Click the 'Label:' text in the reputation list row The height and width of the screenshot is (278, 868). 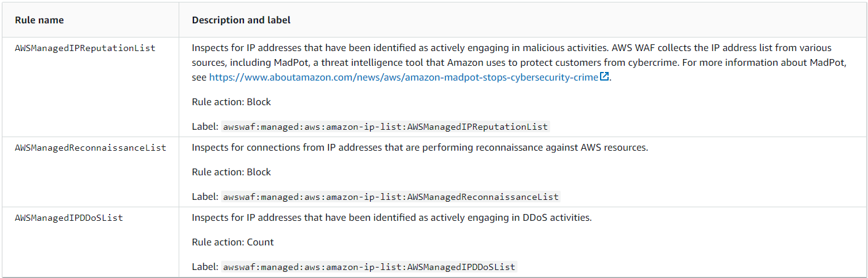pyautogui.click(x=205, y=127)
